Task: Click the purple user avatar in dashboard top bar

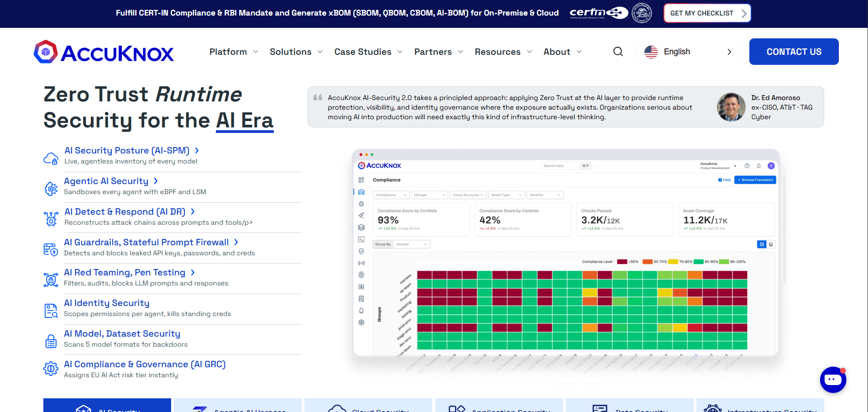Action: click(771, 166)
